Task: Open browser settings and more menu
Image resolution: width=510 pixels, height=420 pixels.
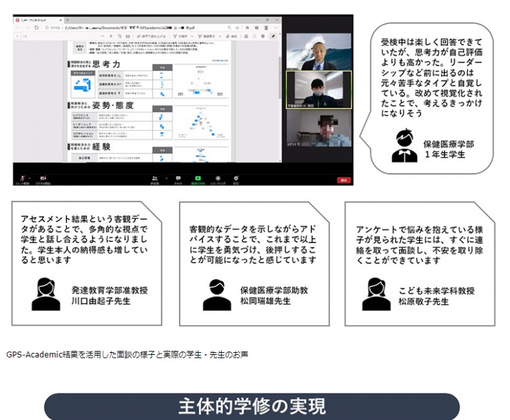Action: point(276,28)
